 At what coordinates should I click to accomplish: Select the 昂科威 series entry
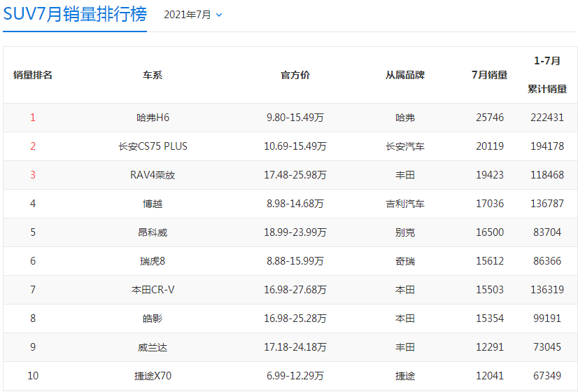[153, 232]
